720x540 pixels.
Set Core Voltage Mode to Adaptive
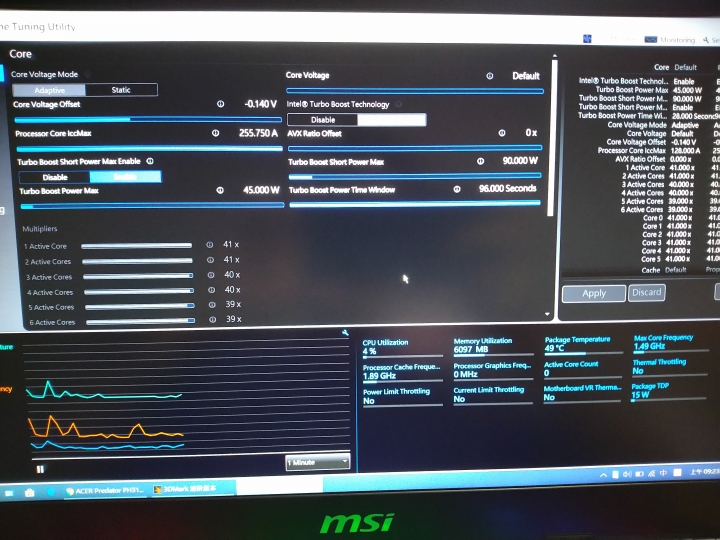point(49,90)
